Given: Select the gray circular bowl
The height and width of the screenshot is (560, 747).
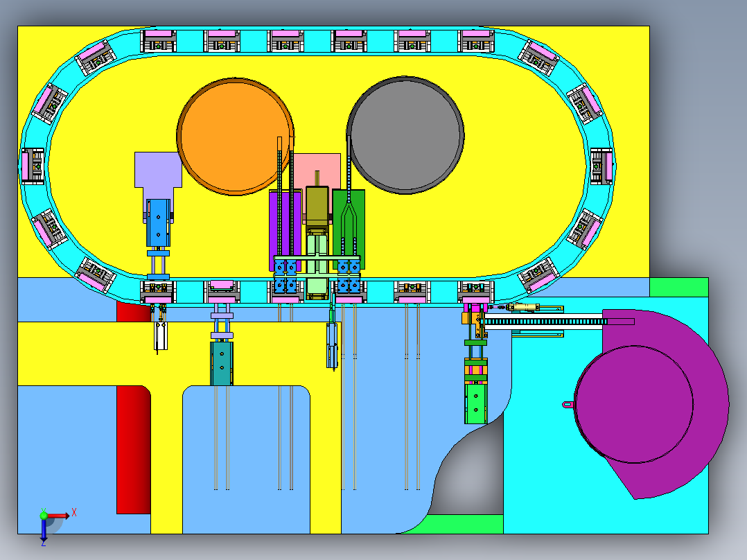Looking at the screenshot, I should [x=405, y=135].
